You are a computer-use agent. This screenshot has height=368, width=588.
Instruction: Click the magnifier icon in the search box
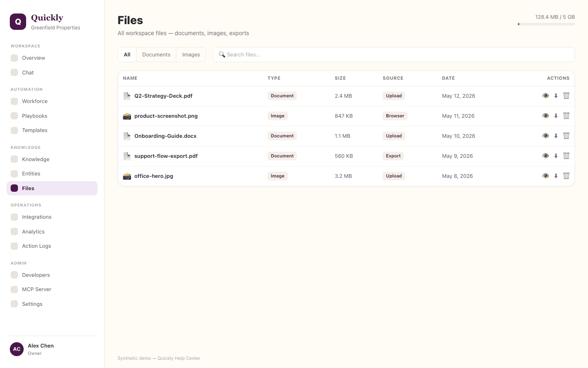coord(222,54)
